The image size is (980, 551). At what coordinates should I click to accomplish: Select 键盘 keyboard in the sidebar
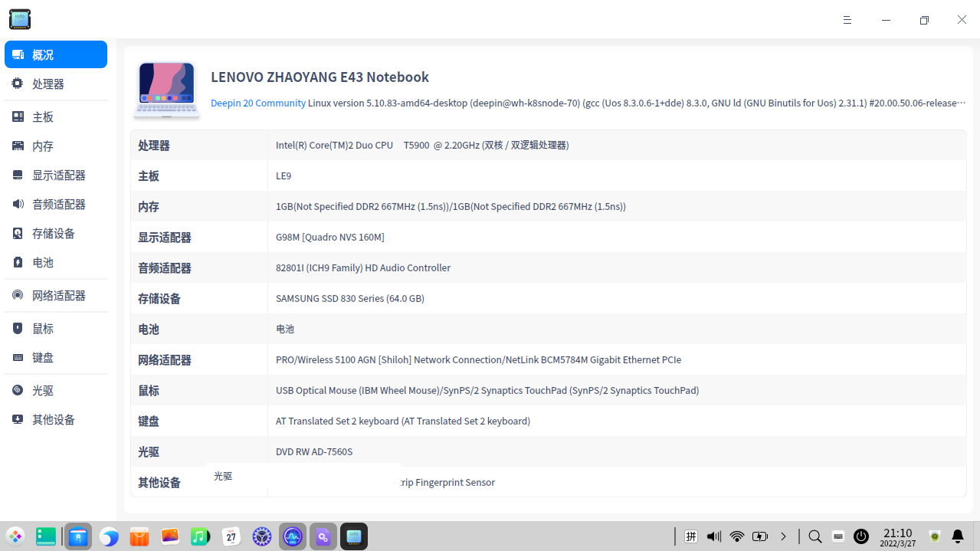[56, 357]
